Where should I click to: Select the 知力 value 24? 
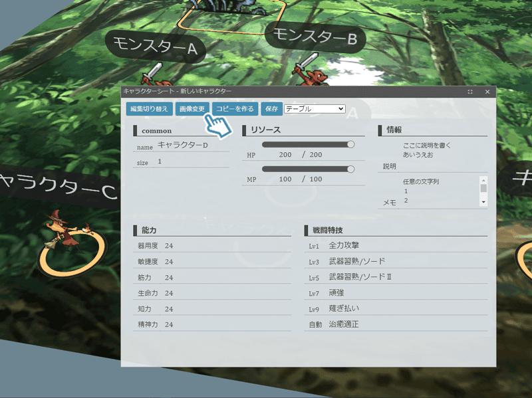coord(169,309)
